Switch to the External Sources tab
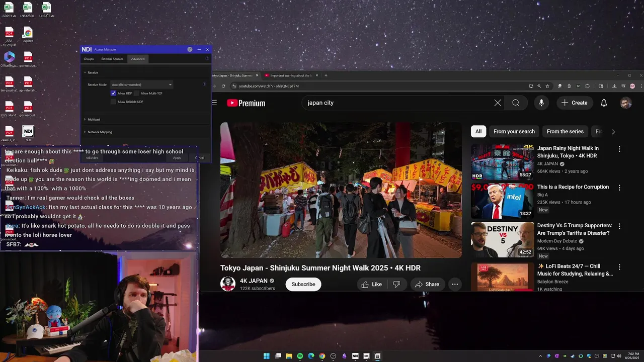Image resolution: width=644 pixels, height=362 pixels. [112, 59]
